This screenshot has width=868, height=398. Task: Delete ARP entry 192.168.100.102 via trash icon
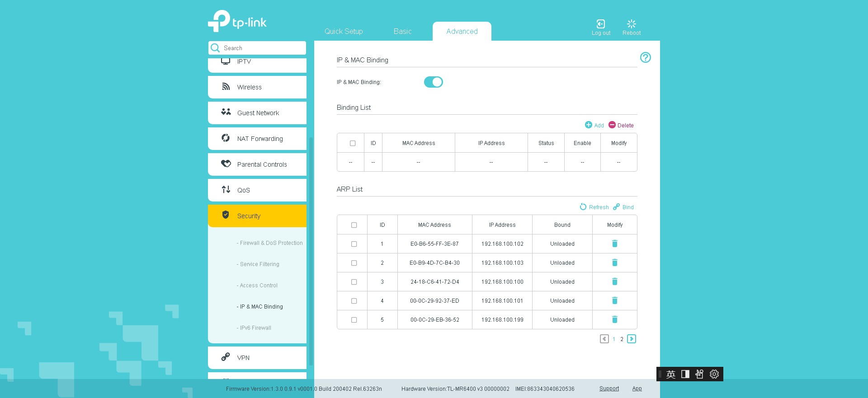(615, 244)
